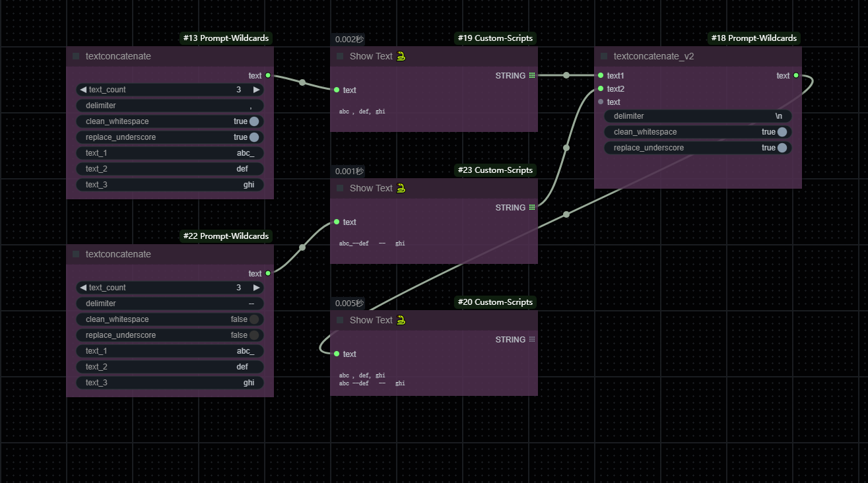The image size is (868, 483).
Task: Collapse textconcatenate node #13 via its title dot
Action: click(76, 57)
